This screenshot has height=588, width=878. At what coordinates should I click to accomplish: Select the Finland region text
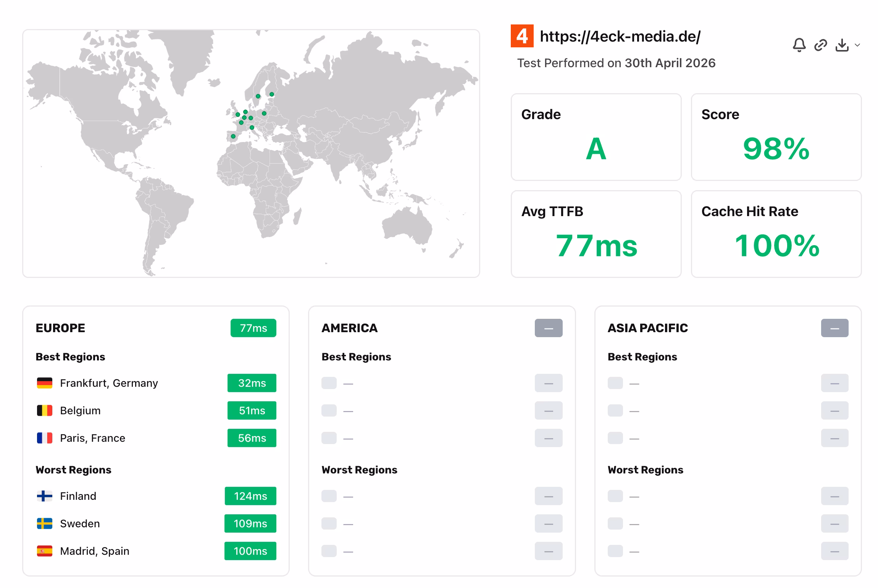tap(78, 496)
